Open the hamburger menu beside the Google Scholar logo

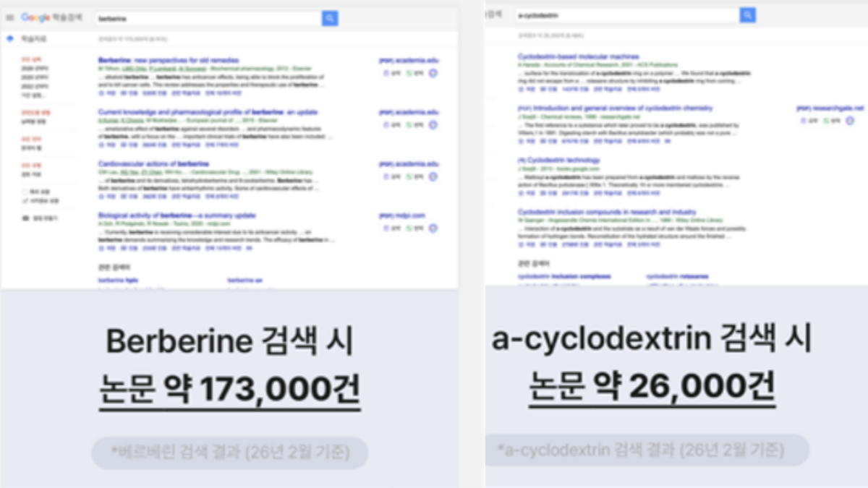click(x=10, y=17)
